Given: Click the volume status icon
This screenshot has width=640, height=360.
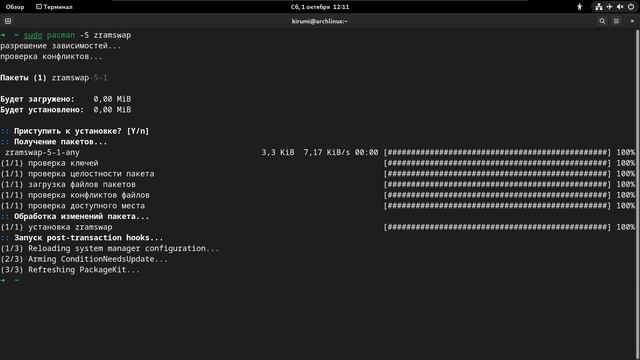Looking at the screenshot, I should coord(620,7).
